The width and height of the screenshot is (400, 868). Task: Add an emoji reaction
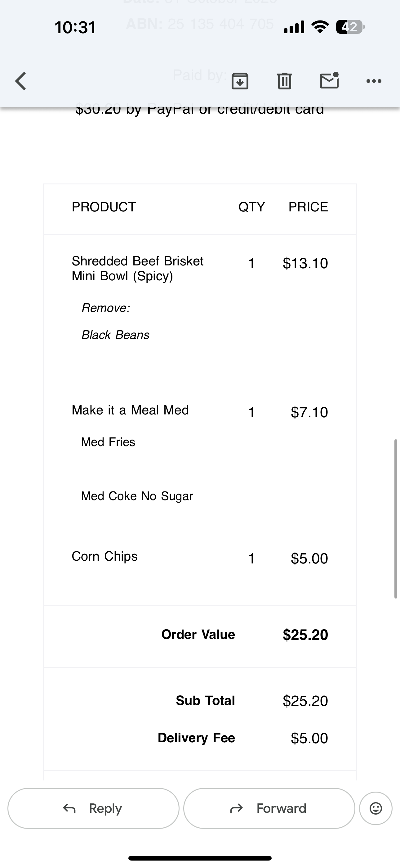(376, 808)
